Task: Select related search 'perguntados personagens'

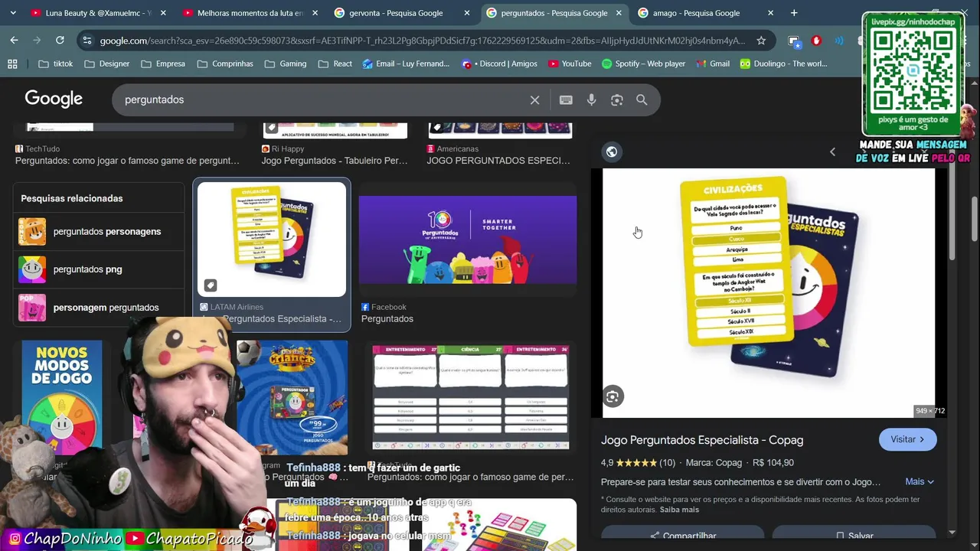Action: coord(99,231)
